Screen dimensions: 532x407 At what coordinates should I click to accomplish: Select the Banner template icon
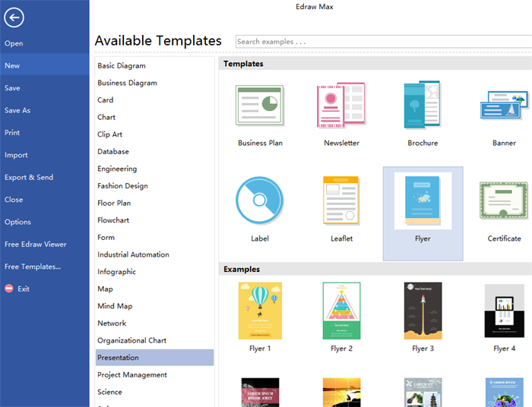504,105
